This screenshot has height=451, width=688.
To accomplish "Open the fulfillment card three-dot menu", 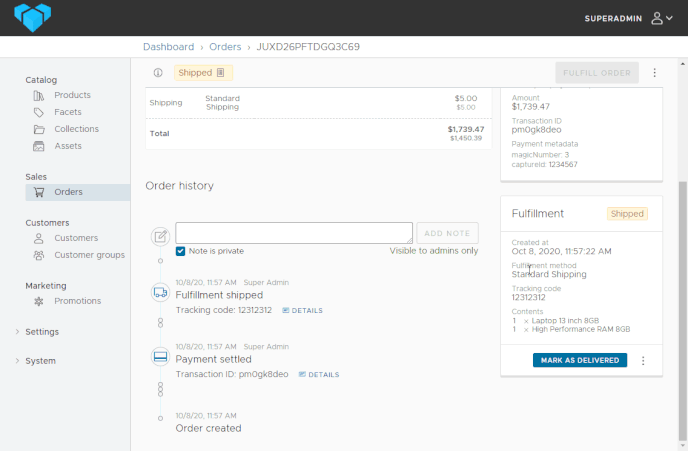I will click(643, 361).
